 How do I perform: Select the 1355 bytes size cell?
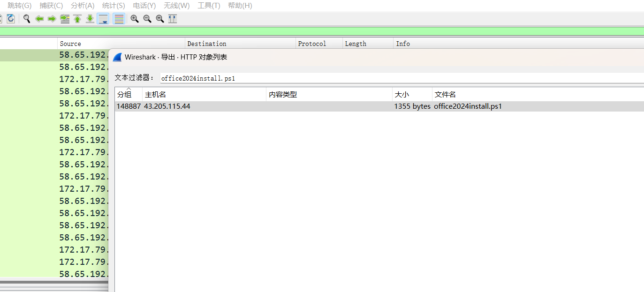412,106
